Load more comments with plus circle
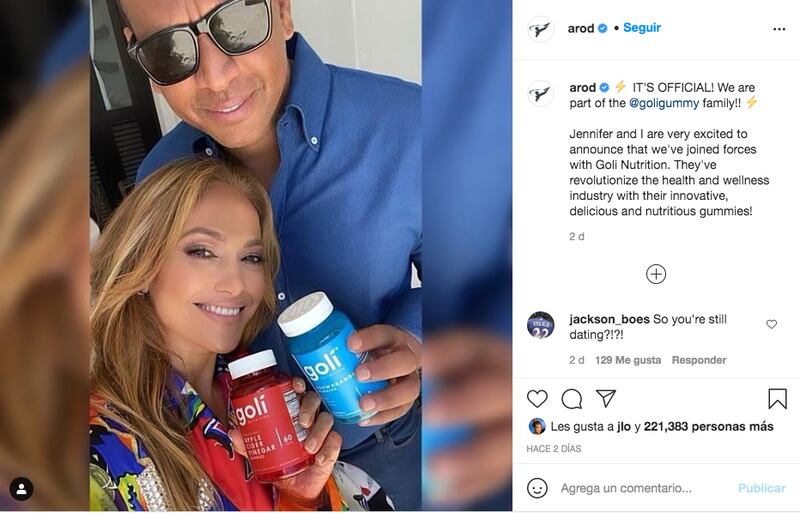The height and width of the screenshot is (513, 800). pyautogui.click(x=656, y=274)
